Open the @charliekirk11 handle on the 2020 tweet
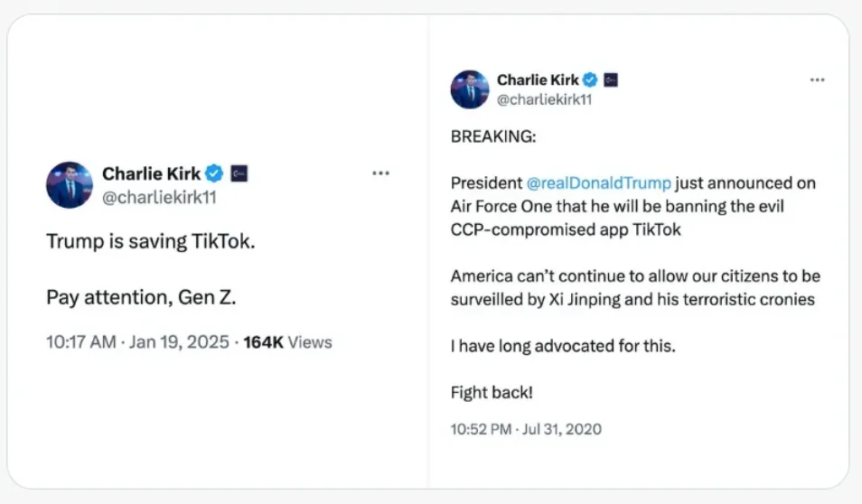The height and width of the screenshot is (504, 862). point(545,99)
